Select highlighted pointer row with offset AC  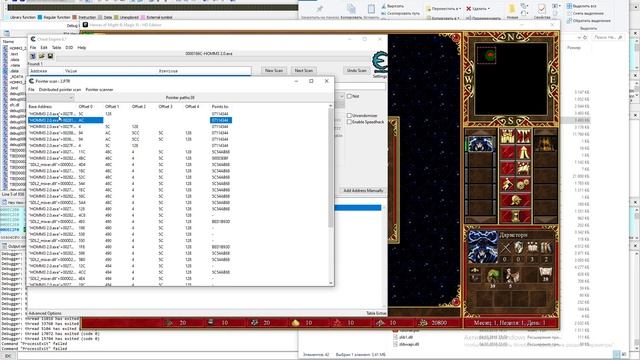click(x=130, y=120)
